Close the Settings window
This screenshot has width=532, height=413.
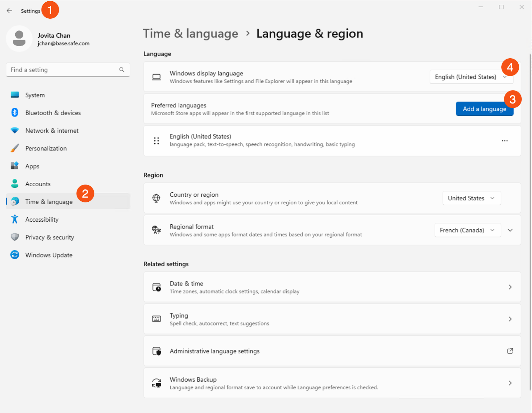(x=521, y=7)
